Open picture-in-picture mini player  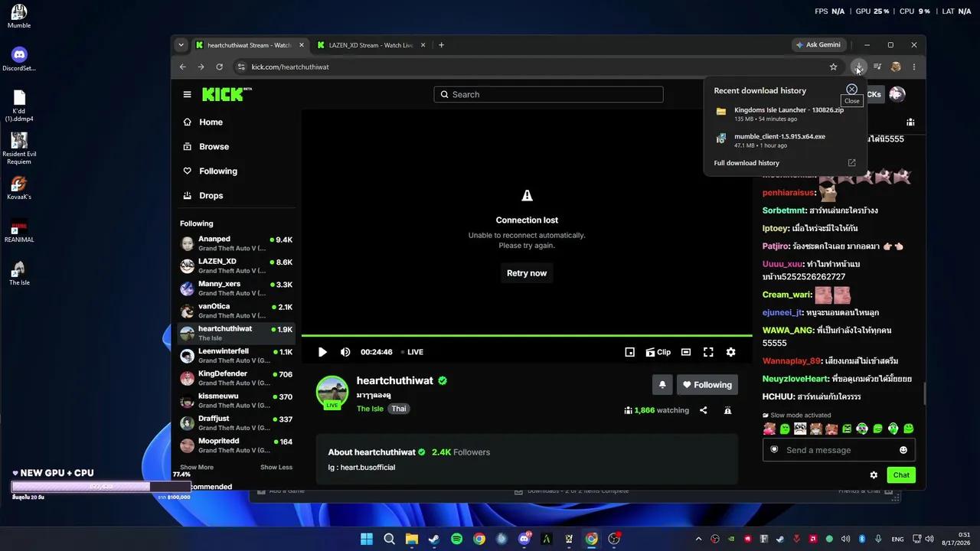coord(629,352)
